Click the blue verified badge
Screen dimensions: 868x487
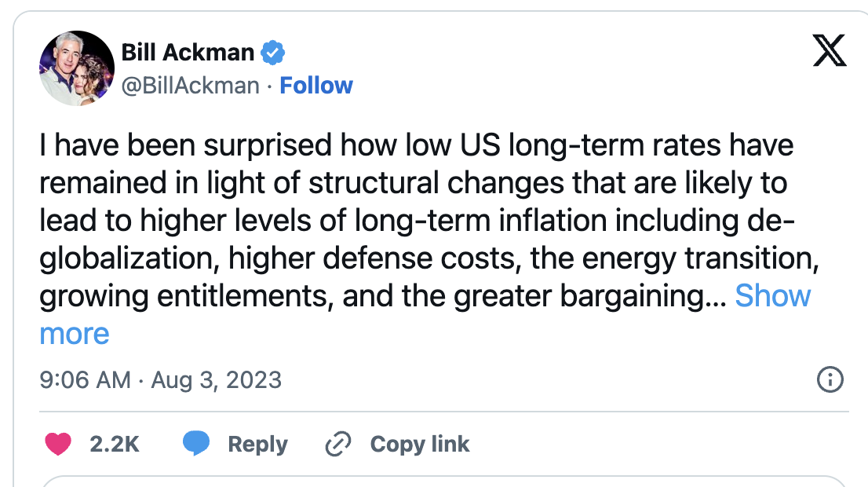[272, 53]
